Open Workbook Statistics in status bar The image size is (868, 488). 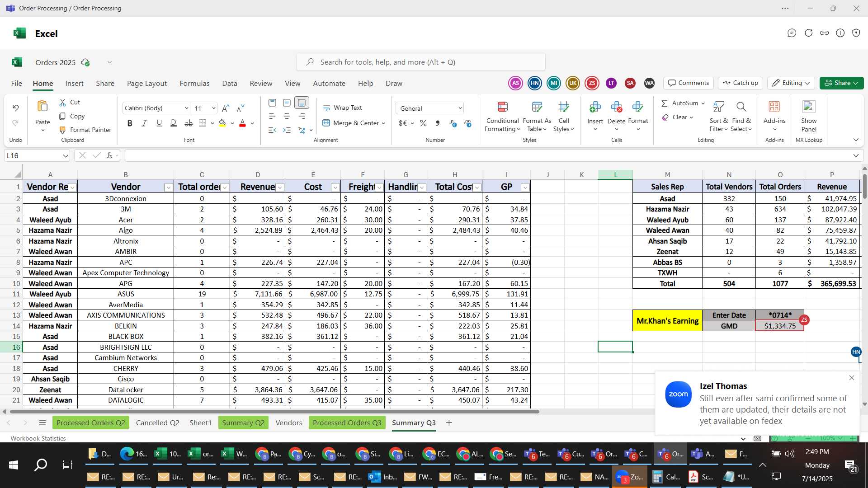(x=38, y=438)
